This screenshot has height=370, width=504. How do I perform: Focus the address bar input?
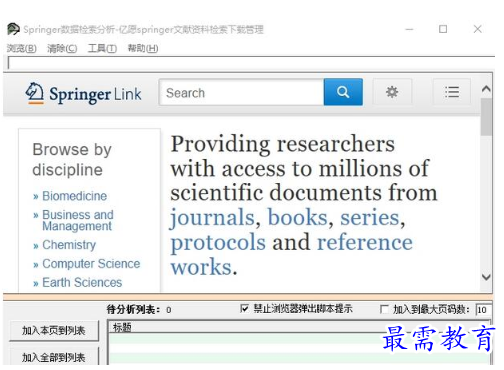tap(251, 63)
